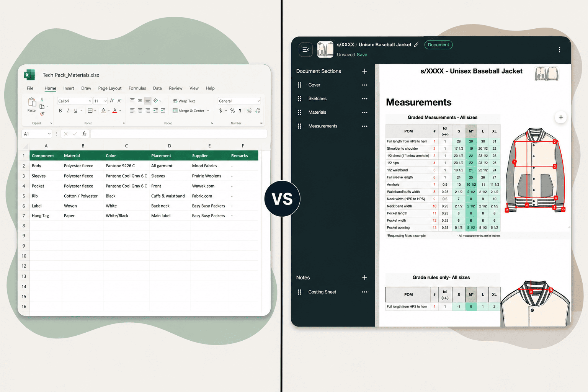Image resolution: width=588 pixels, height=392 pixels.
Task: Toggle bottom align (highlighted) icon
Action: tap(147, 101)
